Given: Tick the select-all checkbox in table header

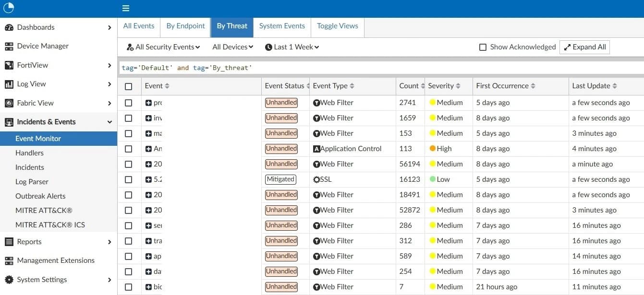Looking at the screenshot, I should coord(128,86).
